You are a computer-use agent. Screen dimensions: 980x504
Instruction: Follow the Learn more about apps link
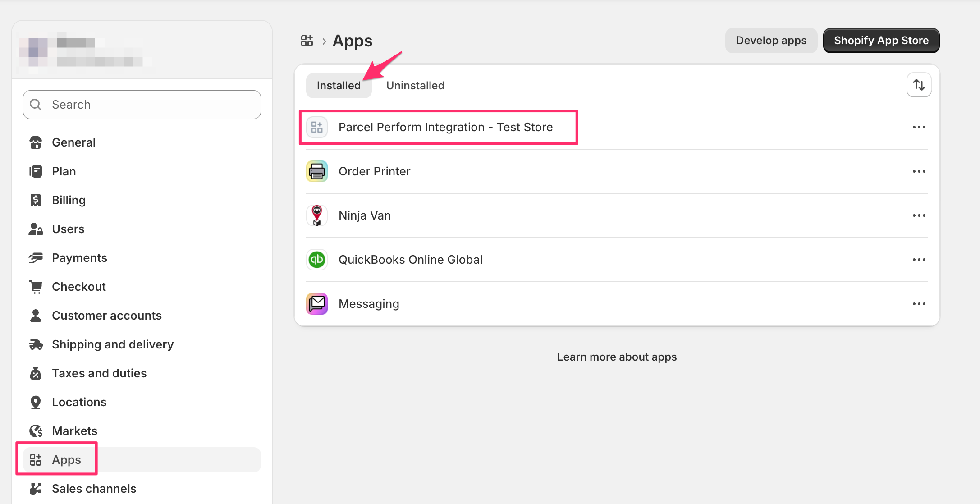[617, 357]
